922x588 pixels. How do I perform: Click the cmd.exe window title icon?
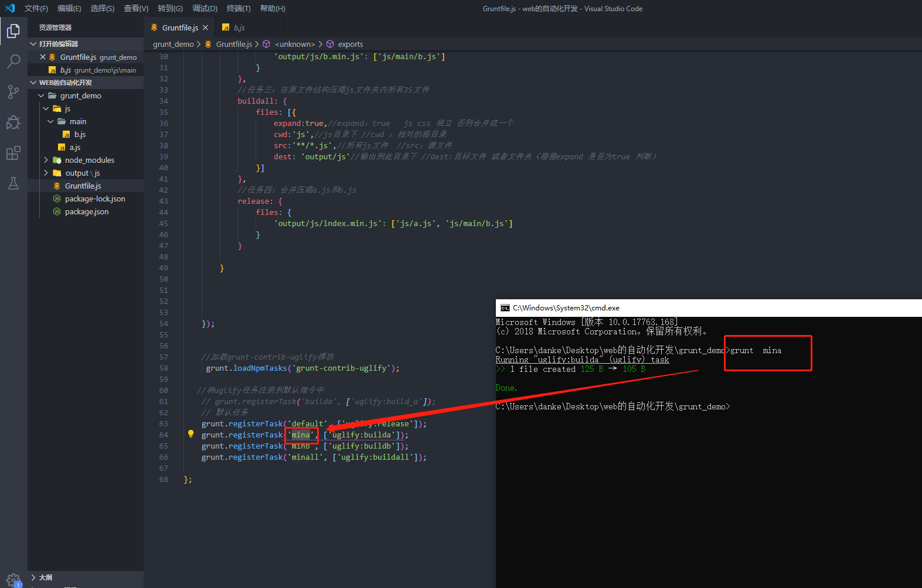click(x=505, y=307)
